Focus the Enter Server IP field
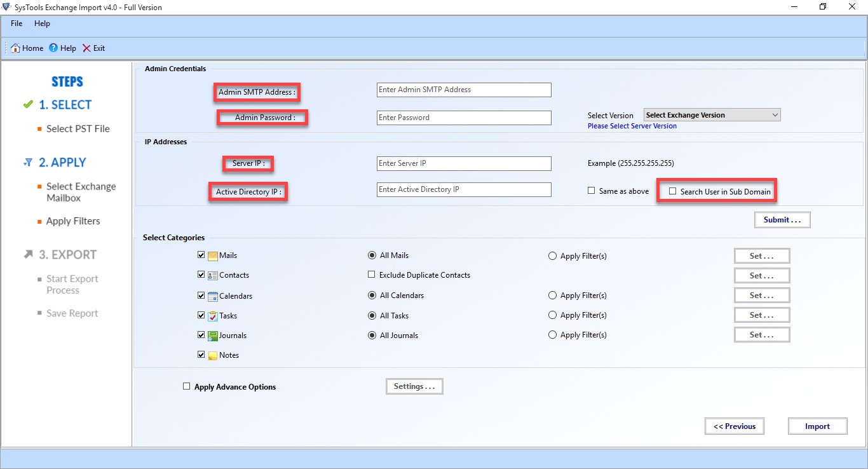This screenshot has width=868, height=469. point(464,163)
